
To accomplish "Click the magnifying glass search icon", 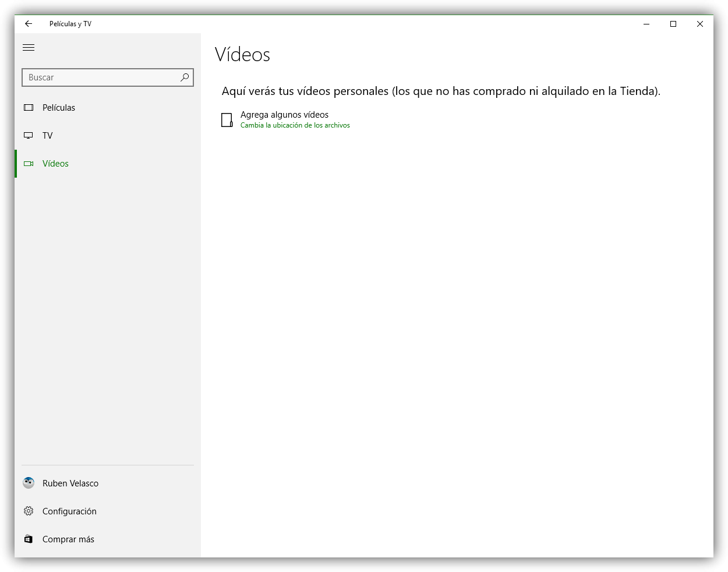I will [185, 77].
